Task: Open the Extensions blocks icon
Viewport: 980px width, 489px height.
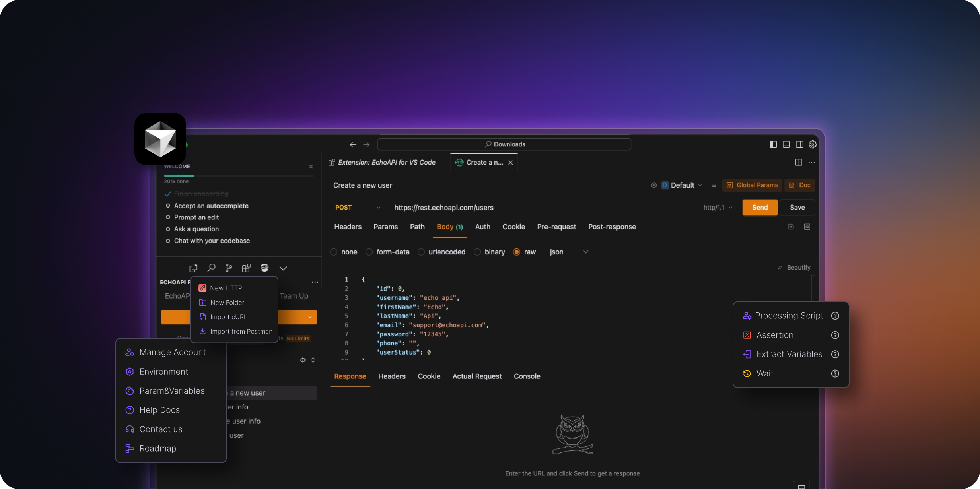Action: pyautogui.click(x=247, y=268)
